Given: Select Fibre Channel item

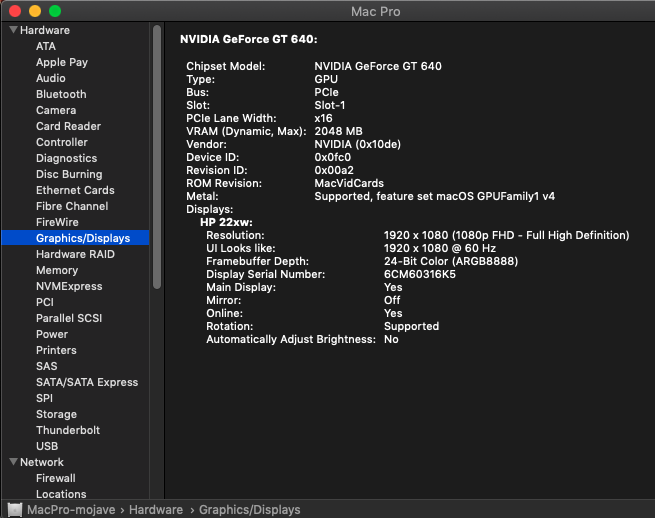Looking at the screenshot, I should coord(72,206).
